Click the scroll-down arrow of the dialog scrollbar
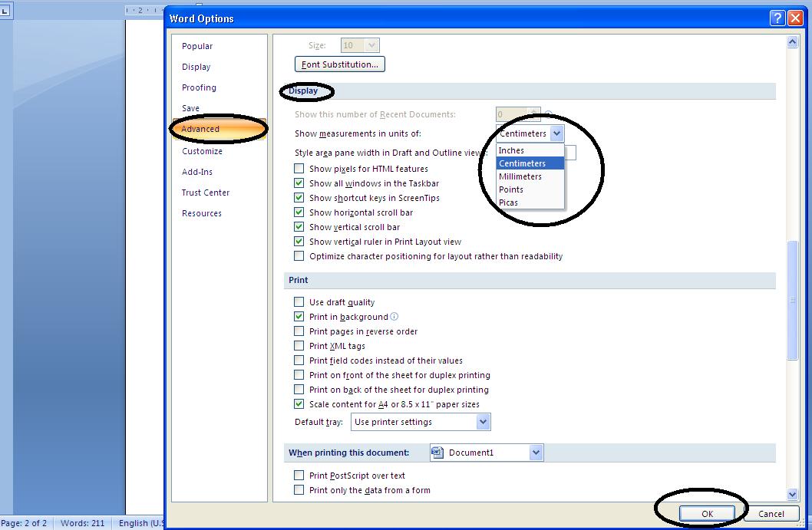The image size is (812, 530). (x=793, y=495)
